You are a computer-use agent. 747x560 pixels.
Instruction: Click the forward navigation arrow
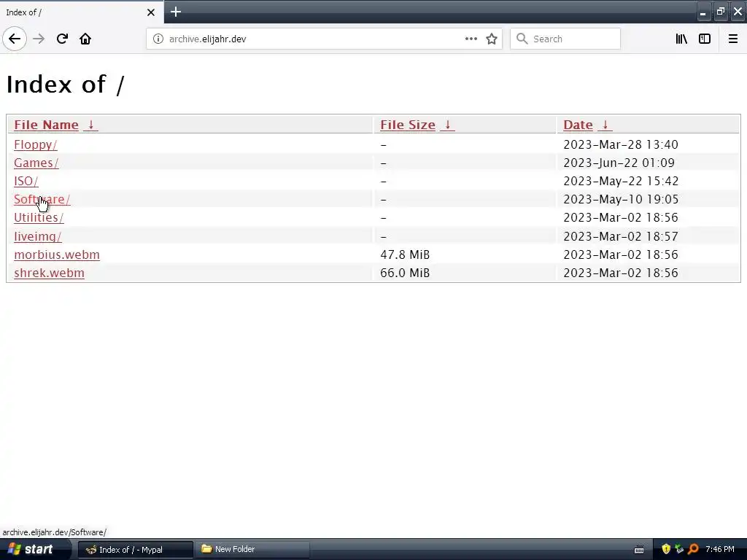click(x=39, y=39)
